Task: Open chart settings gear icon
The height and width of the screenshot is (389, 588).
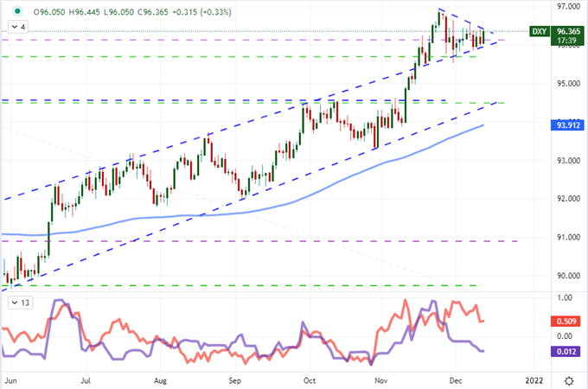Action: tap(569, 380)
